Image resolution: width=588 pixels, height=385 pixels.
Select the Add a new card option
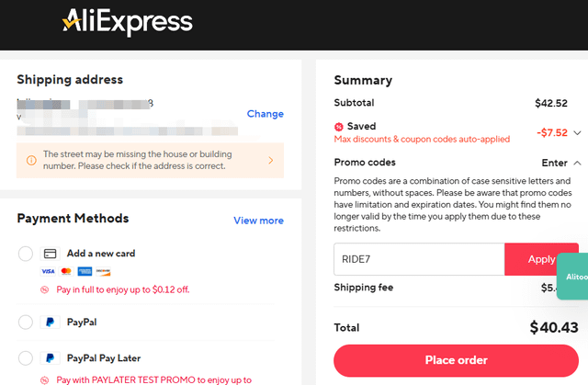[25, 254]
